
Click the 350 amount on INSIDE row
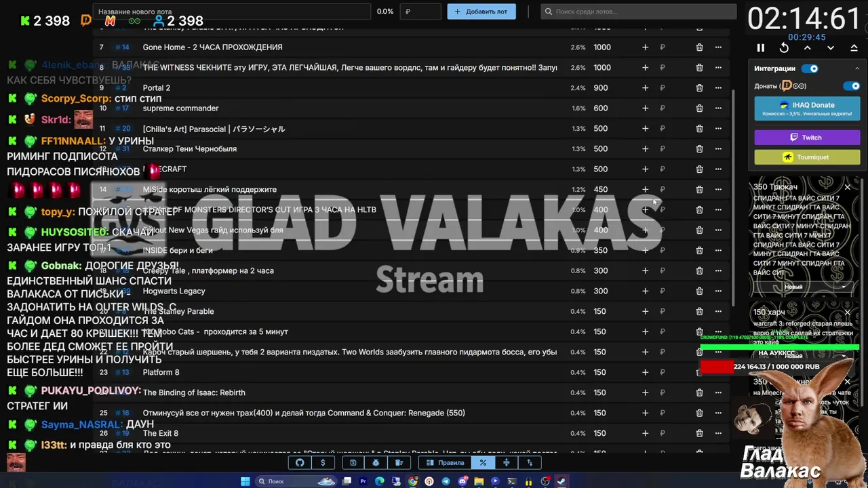pyautogui.click(x=600, y=251)
